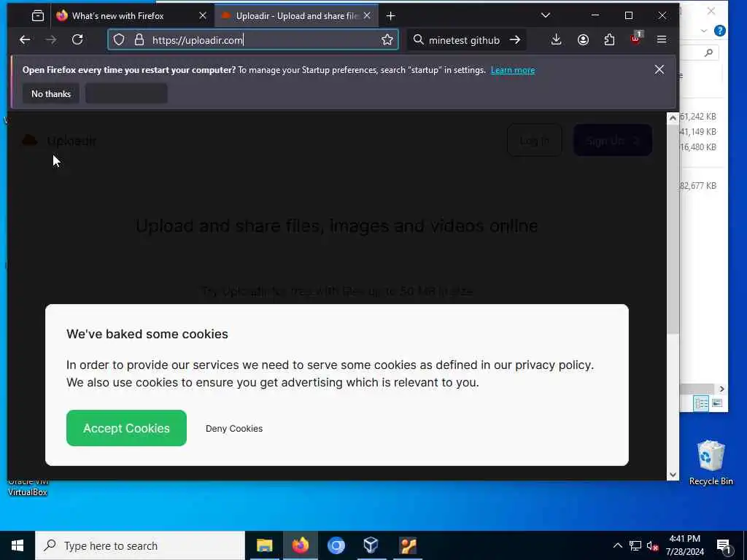Click the page vertical scrollbar thumb
Screen dimensions: 747x560
673,228
